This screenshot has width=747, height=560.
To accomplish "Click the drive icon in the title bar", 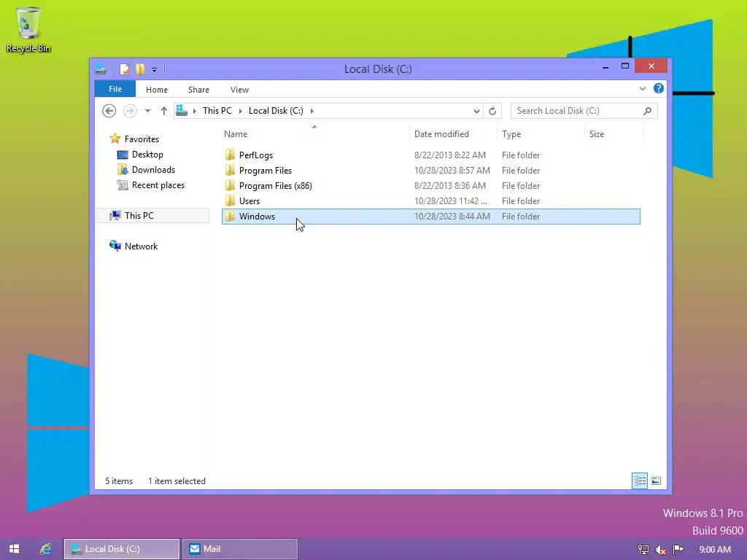I will 101,69.
